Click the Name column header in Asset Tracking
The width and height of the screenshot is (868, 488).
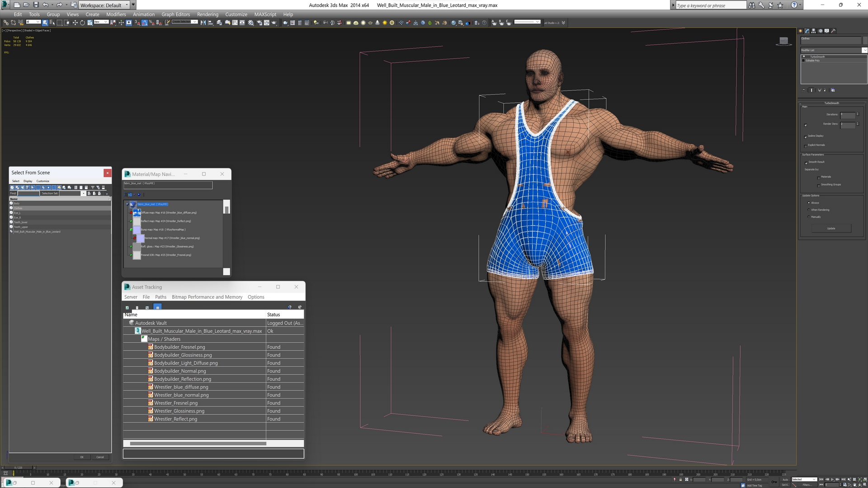194,314
